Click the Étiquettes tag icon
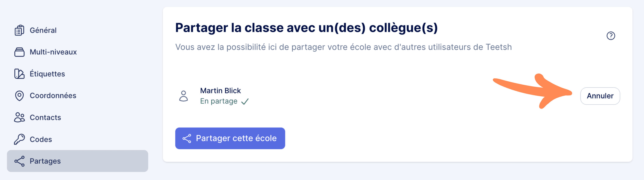 click(19, 74)
